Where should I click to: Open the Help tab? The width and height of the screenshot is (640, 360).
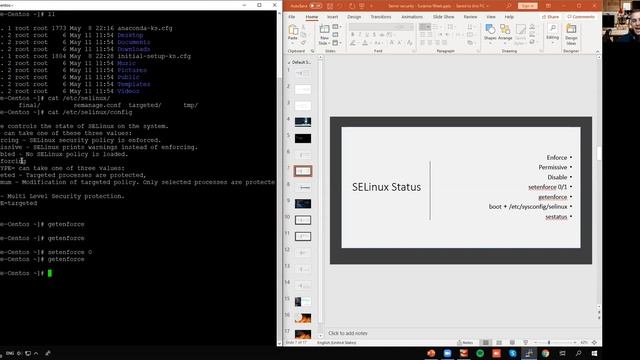point(509,17)
